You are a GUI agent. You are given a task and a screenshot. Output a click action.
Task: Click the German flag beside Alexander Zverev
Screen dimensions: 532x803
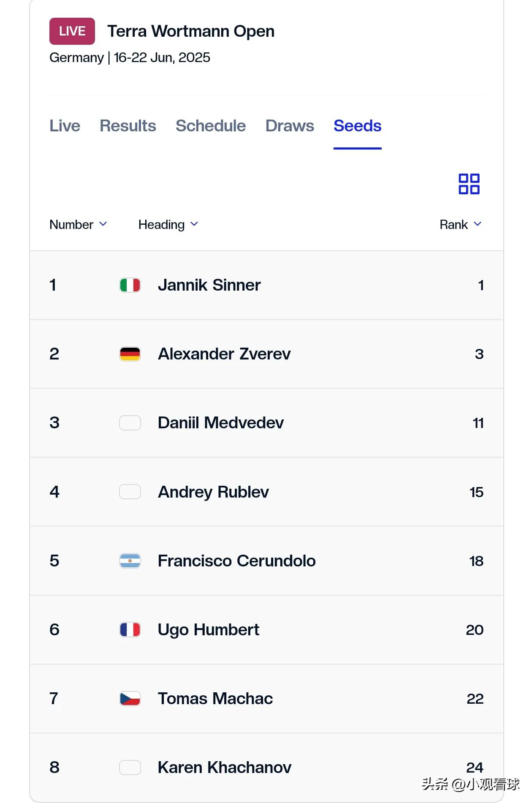point(130,354)
